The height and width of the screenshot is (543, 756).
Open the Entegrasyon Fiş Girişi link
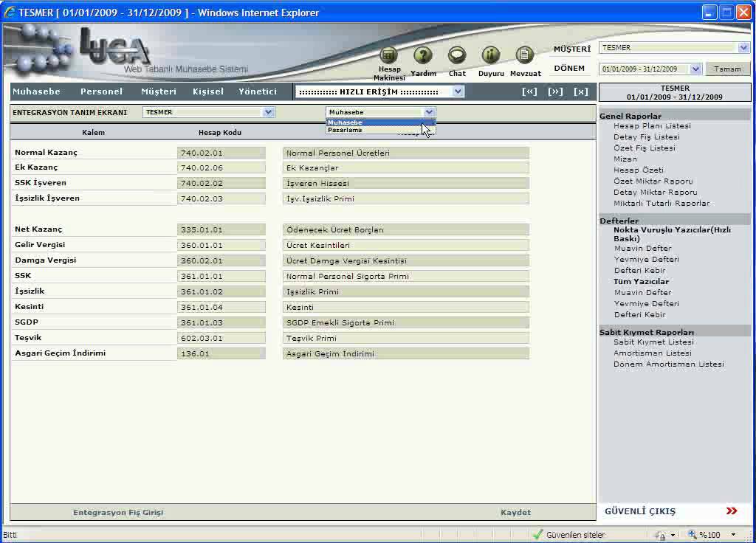pyautogui.click(x=118, y=512)
